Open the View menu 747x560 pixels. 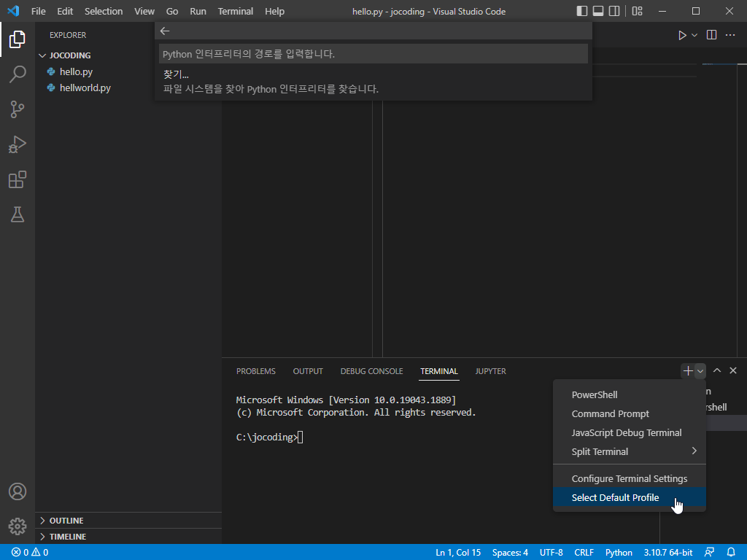[x=144, y=11]
